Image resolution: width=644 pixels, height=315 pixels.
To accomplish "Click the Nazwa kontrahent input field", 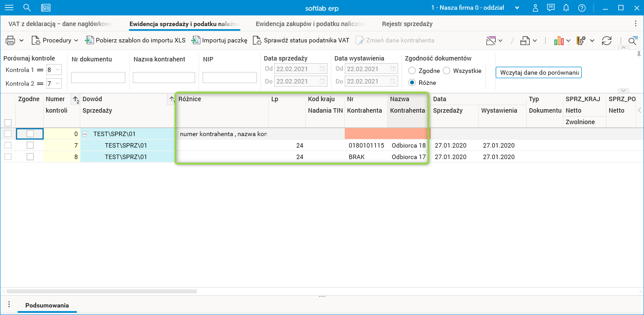I will coord(164,78).
